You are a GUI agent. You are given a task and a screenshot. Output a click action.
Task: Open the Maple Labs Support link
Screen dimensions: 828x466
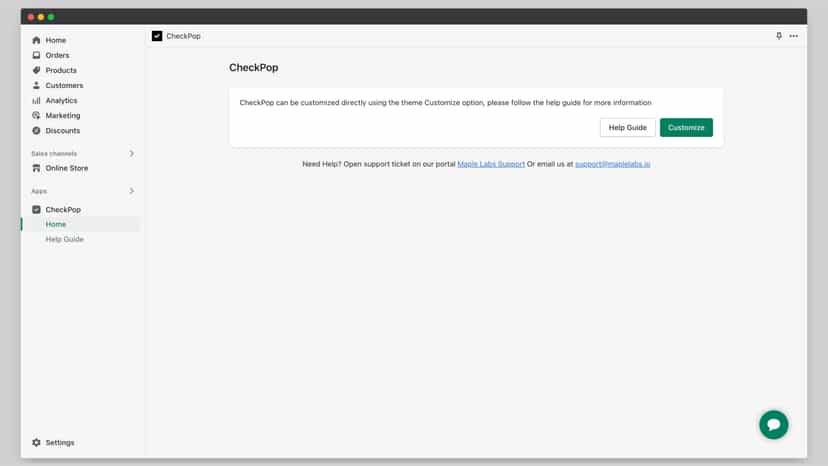coord(491,164)
